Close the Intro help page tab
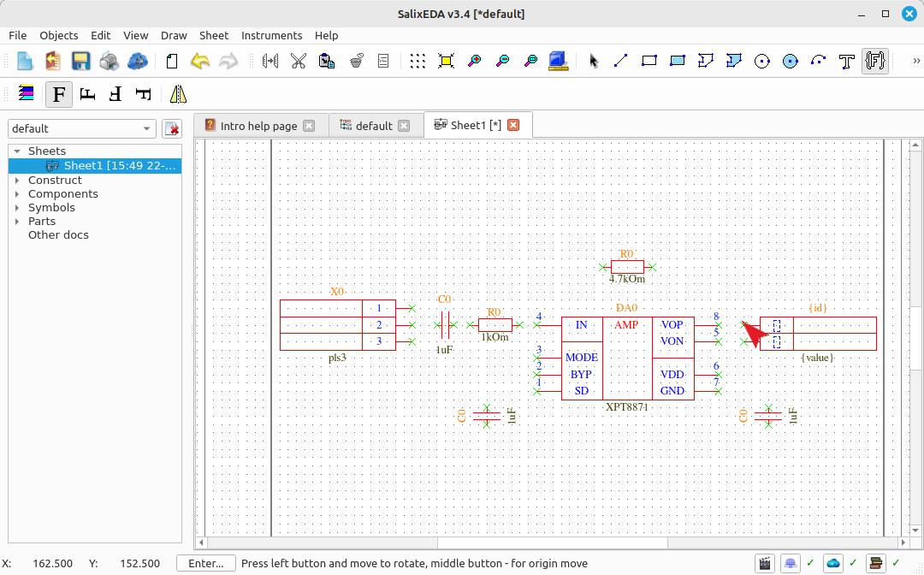924x575 pixels. coord(309,126)
